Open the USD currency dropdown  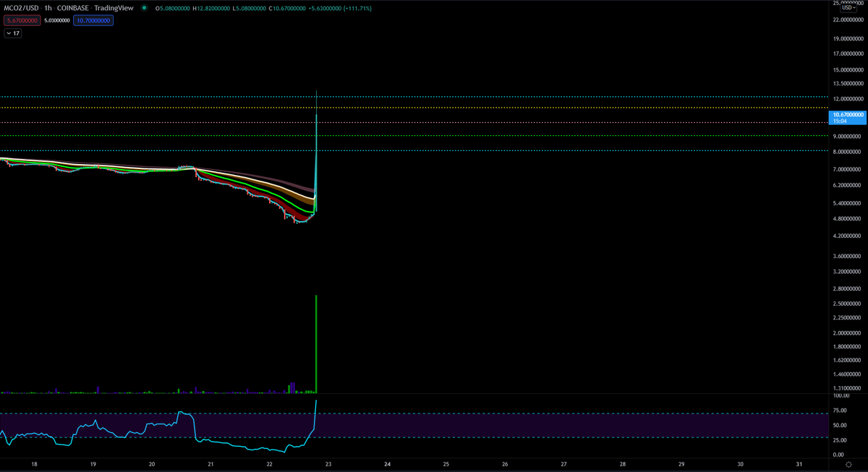[x=849, y=7]
